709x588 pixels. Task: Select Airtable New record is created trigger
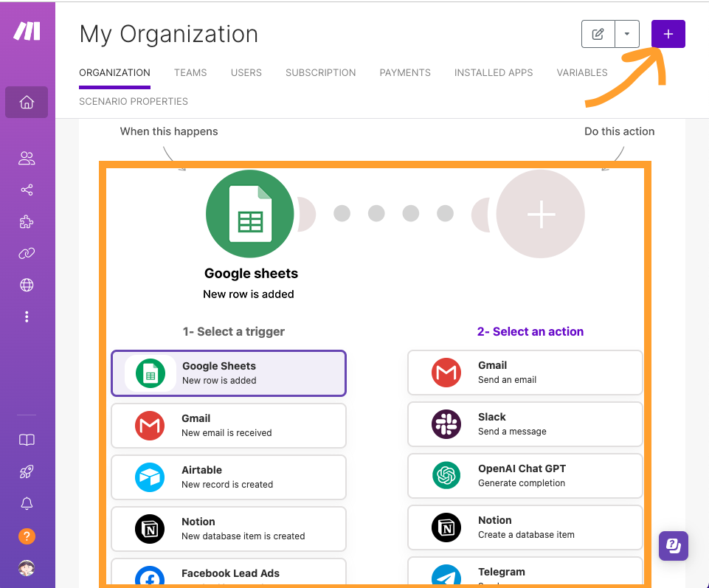pyautogui.click(x=228, y=477)
